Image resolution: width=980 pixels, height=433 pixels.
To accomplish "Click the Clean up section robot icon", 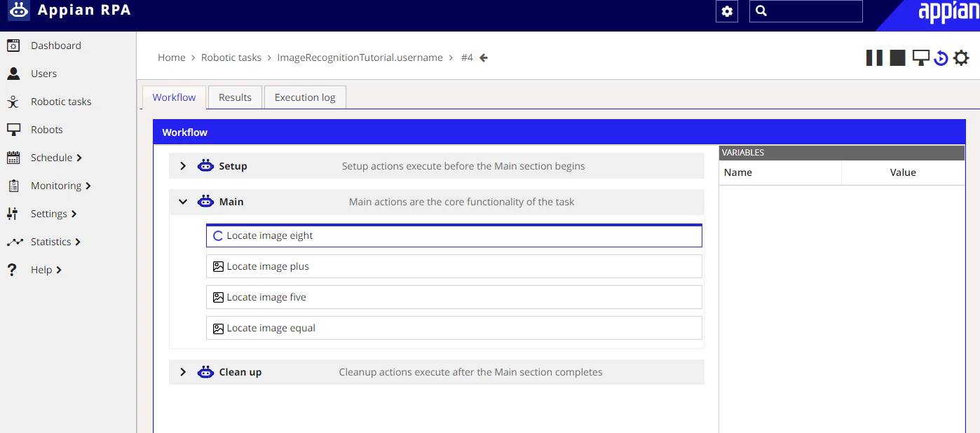I will (205, 372).
